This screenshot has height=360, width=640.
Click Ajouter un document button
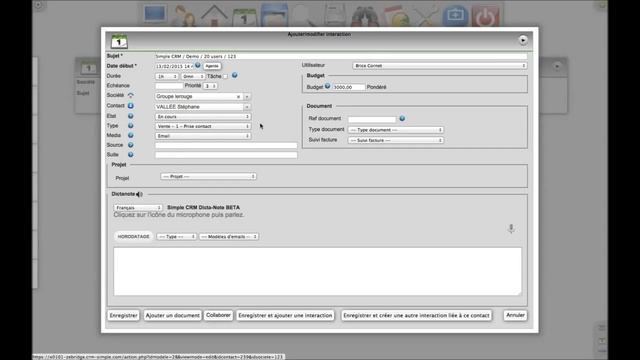point(173,316)
